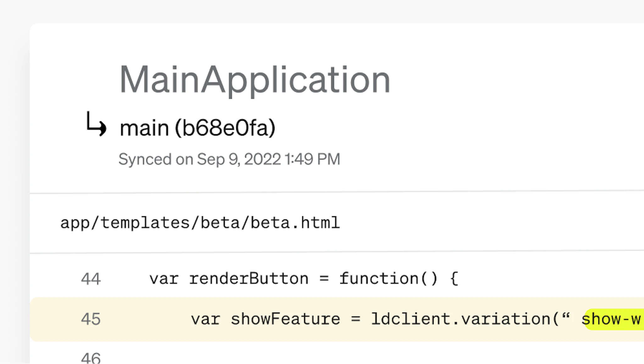Click ldclient.variation call in the code
The width and height of the screenshot is (644, 364).
tap(461, 319)
